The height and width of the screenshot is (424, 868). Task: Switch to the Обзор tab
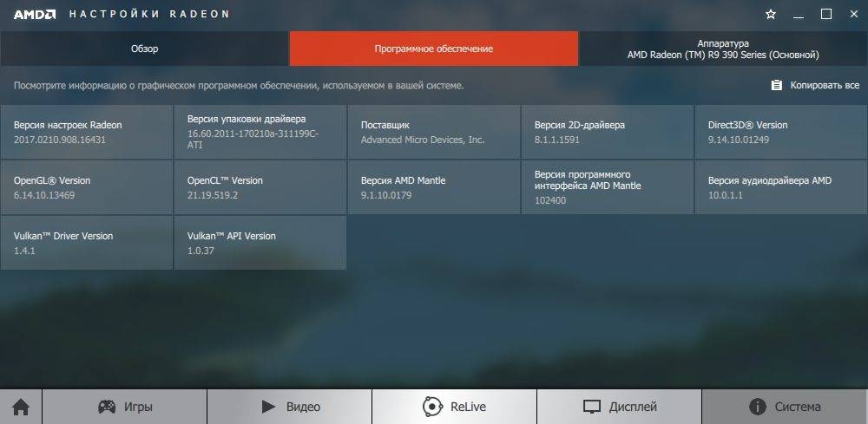(144, 49)
